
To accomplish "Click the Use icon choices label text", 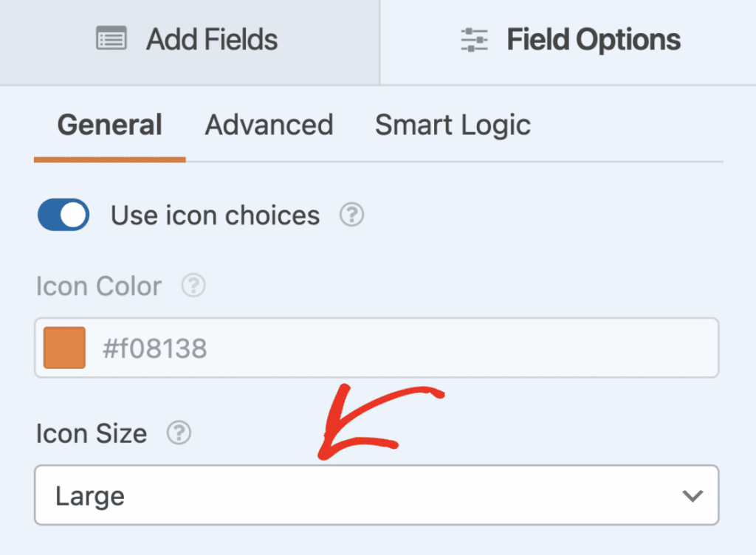I will [214, 215].
